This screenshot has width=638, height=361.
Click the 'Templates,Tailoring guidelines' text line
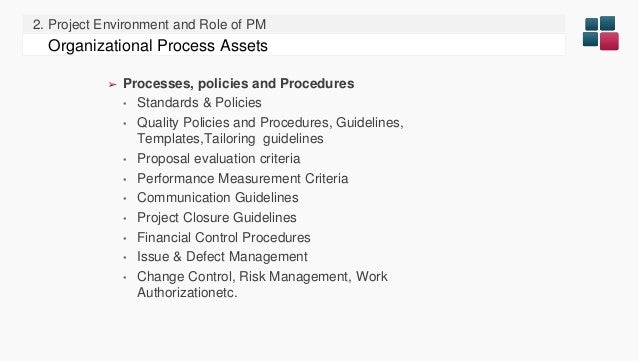(230, 139)
